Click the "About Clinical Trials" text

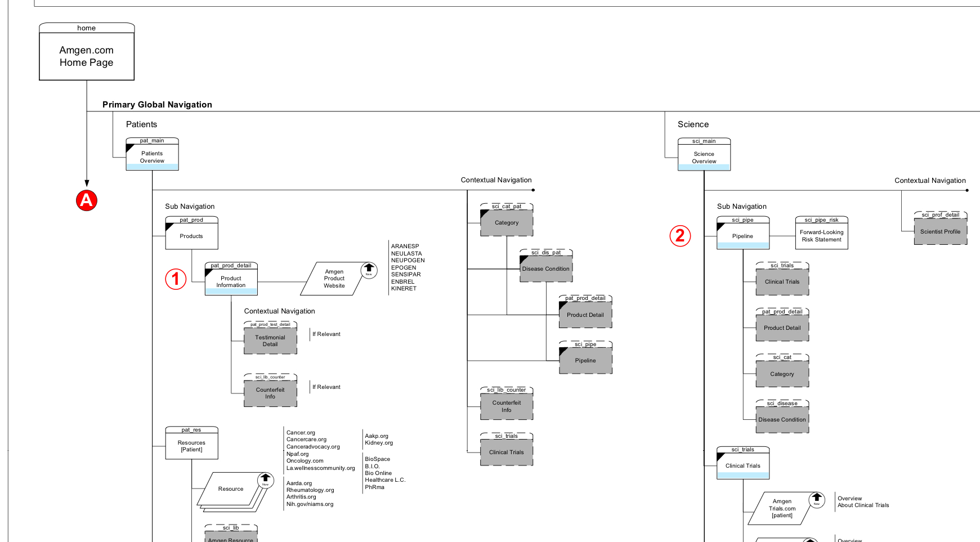(863, 505)
